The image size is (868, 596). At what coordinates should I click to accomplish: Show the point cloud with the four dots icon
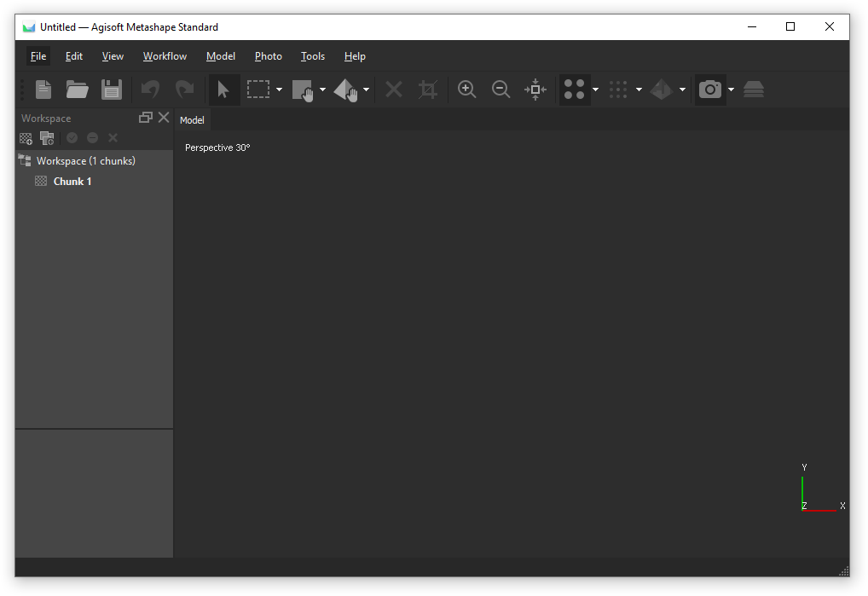click(x=575, y=89)
